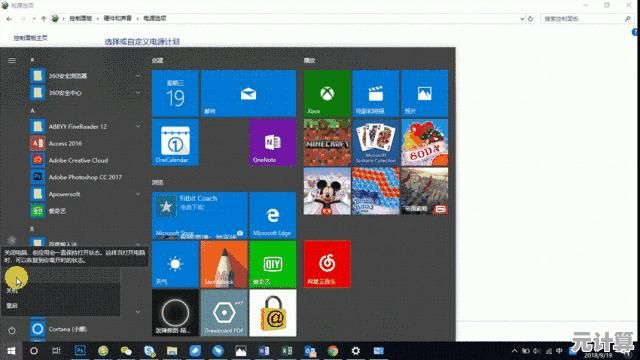
Task: Open the green iQIYI tile
Action: (272, 264)
